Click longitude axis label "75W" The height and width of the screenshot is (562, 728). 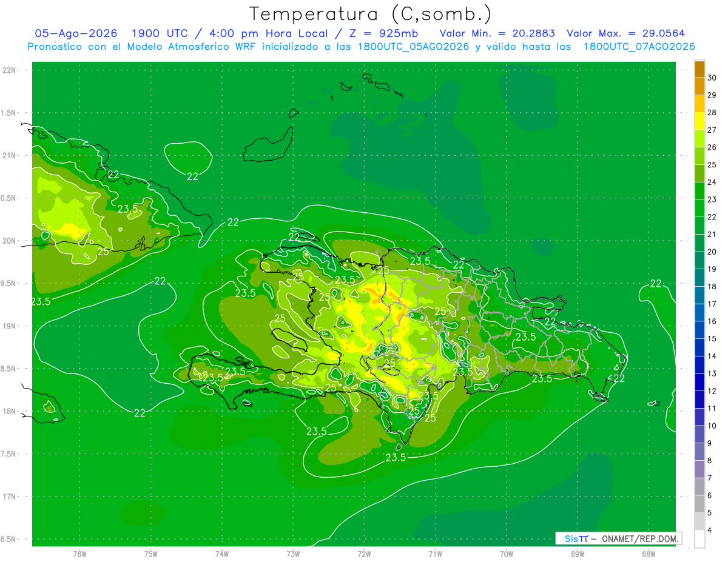click(151, 554)
